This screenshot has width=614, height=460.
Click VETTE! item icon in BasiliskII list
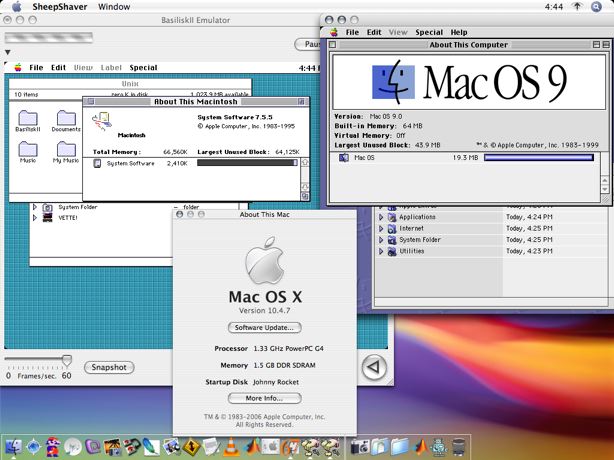[x=47, y=218]
